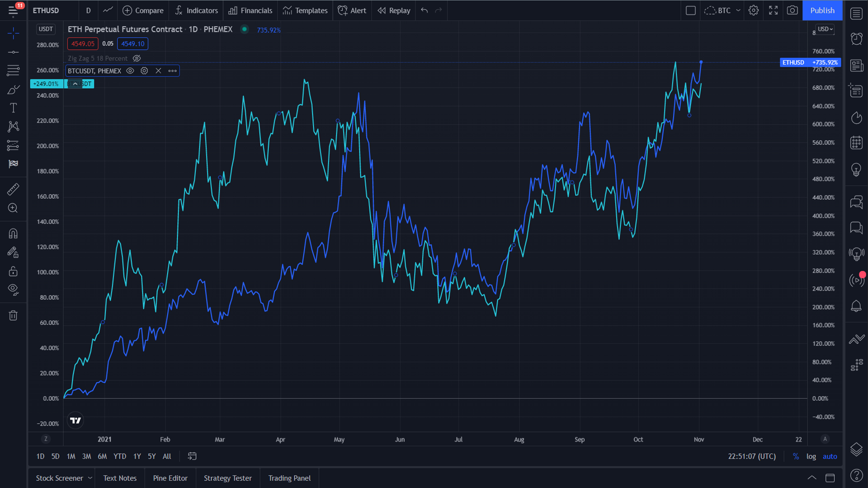The height and width of the screenshot is (488, 868).
Task: Click the ETHUSD symbol field
Action: [x=46, y=10]
